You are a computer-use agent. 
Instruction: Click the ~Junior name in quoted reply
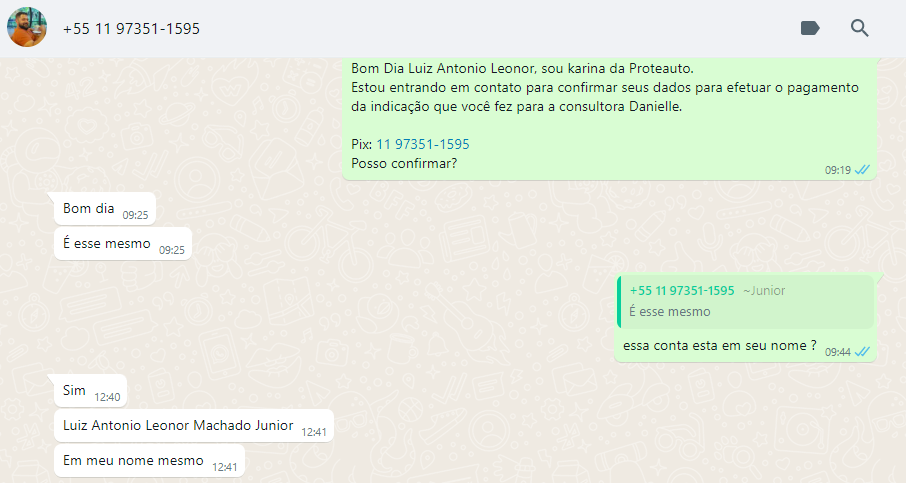764,291
